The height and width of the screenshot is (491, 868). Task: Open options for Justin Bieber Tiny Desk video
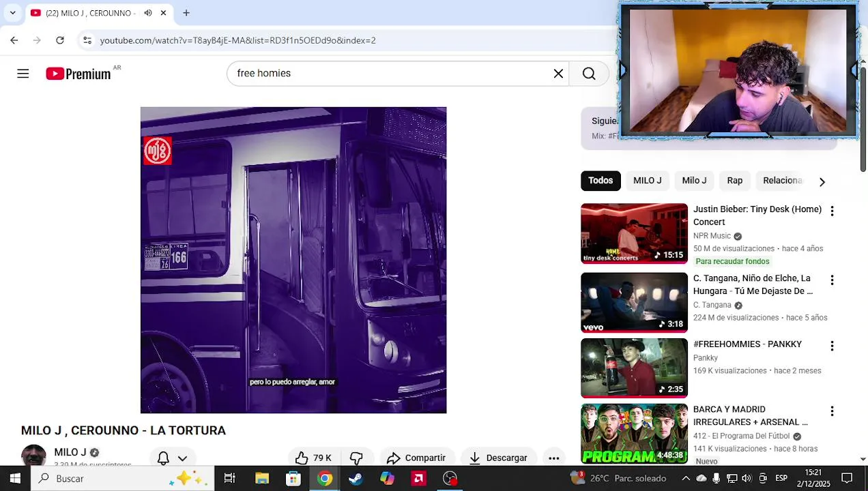click(832, 211)
